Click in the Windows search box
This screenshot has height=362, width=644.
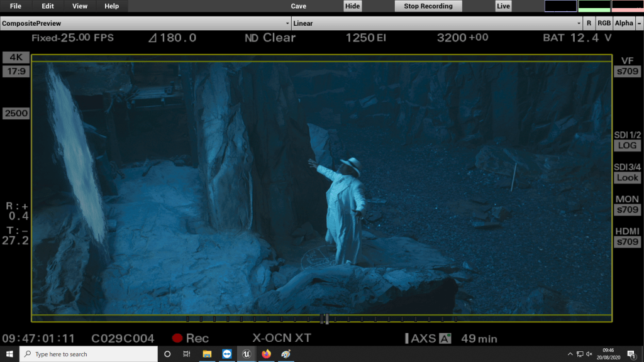pyautogui.click(x=88, y=354)
